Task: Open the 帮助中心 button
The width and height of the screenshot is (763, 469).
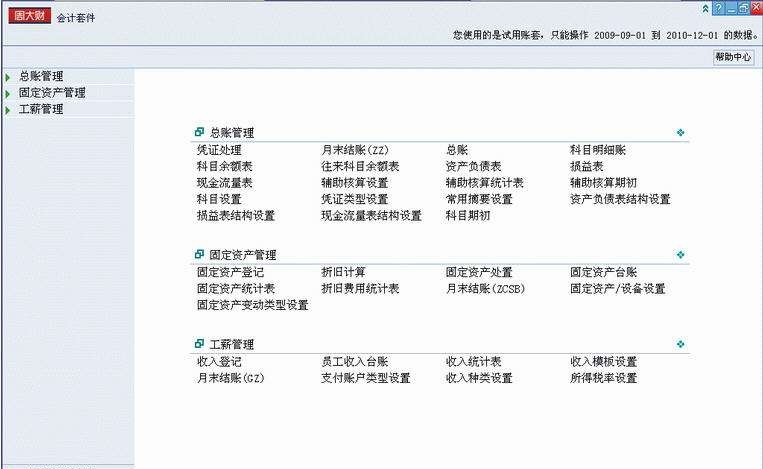Action: pos(733,57)
